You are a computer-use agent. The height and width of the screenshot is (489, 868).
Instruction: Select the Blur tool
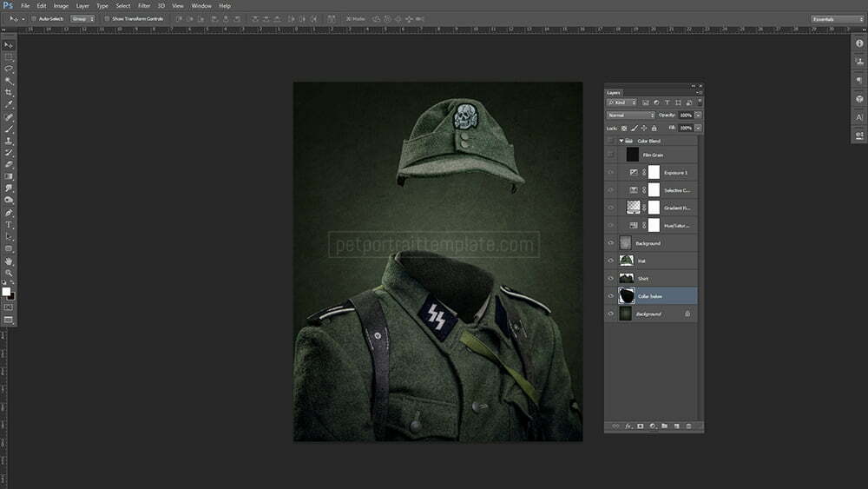[9, 188]
